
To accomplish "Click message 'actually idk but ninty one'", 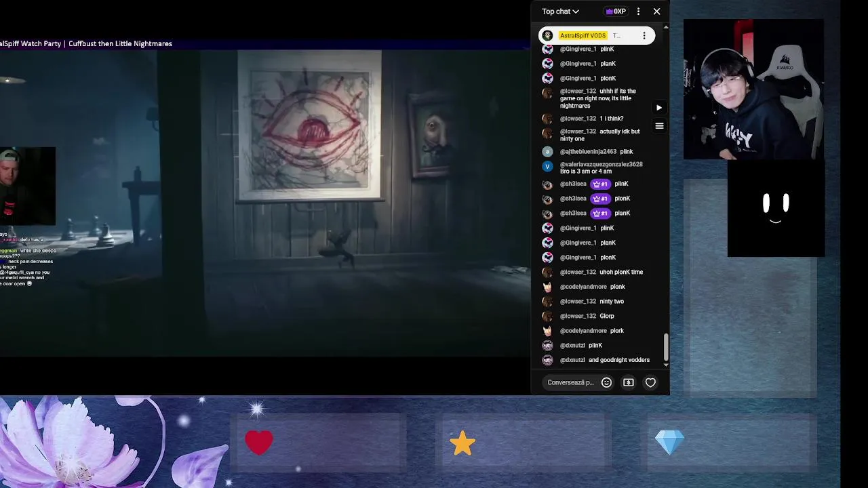I will point(599,136).
